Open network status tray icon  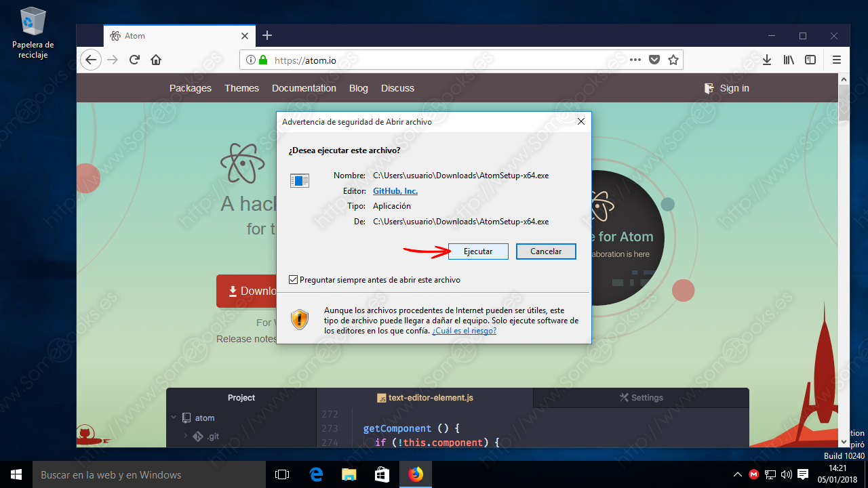770,474
